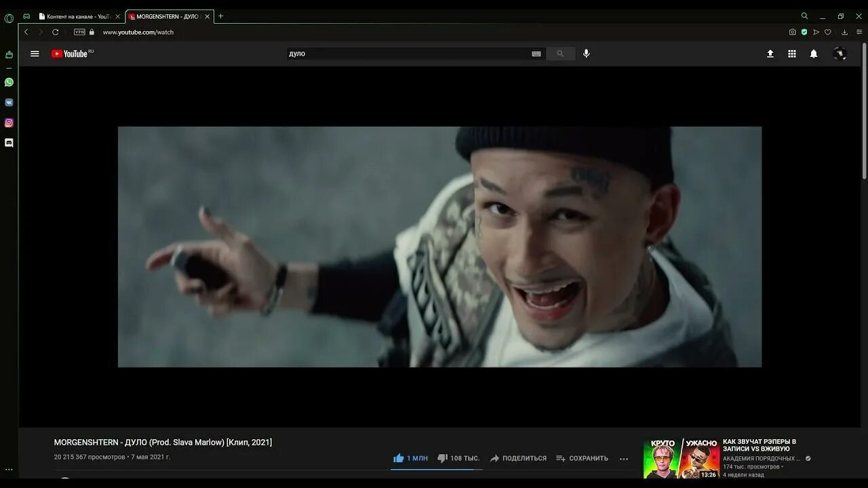Open Easy Setup sliders icon

(x=859, y=32)
